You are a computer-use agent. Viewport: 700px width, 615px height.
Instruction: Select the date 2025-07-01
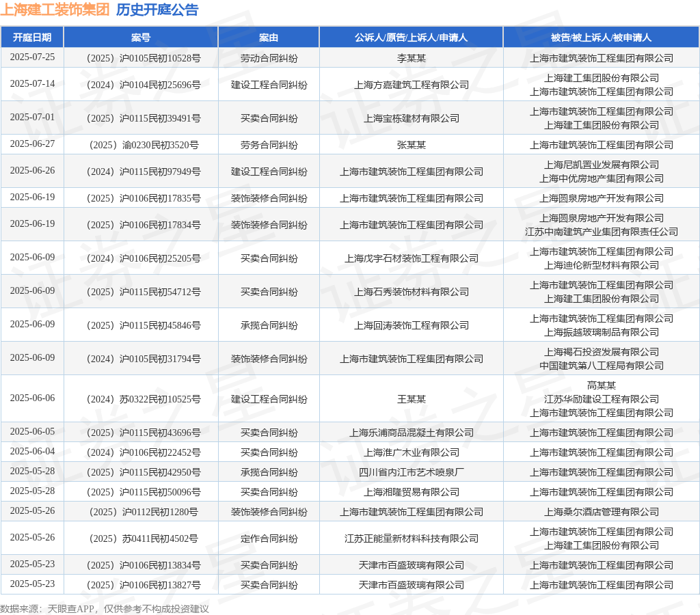32,118
